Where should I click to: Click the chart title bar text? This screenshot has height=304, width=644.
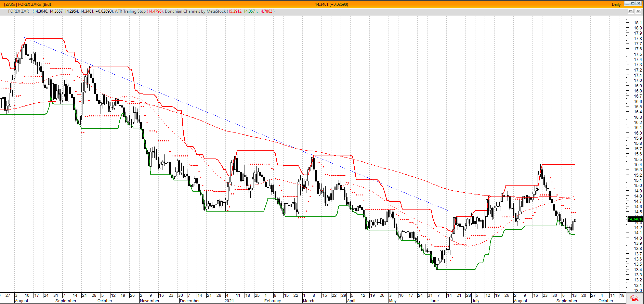[27, 4]
